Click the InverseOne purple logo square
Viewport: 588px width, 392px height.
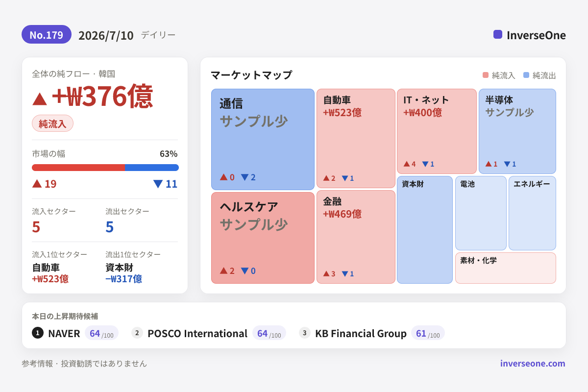coord(498,34)
